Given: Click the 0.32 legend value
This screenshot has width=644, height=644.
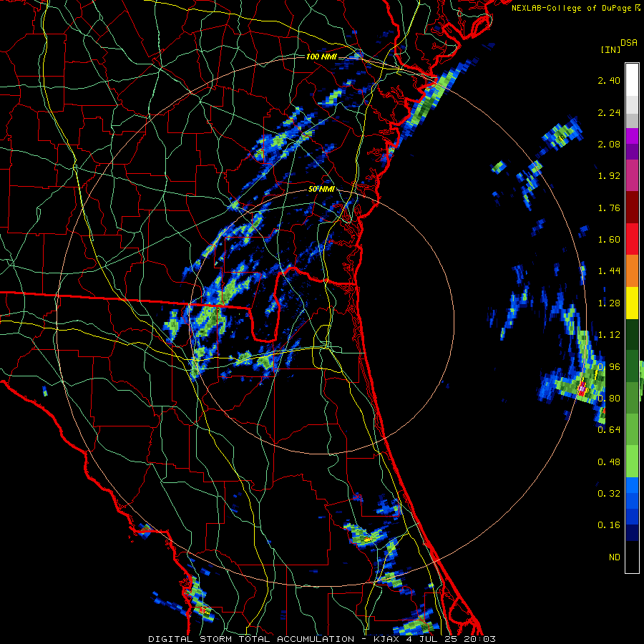Looking at the screenshot, I should (x=609, y=494).
